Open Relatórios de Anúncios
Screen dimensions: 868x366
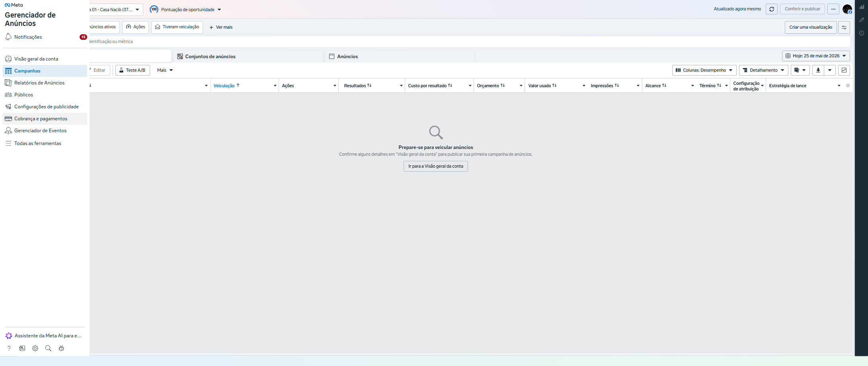[x=45, y=83]
